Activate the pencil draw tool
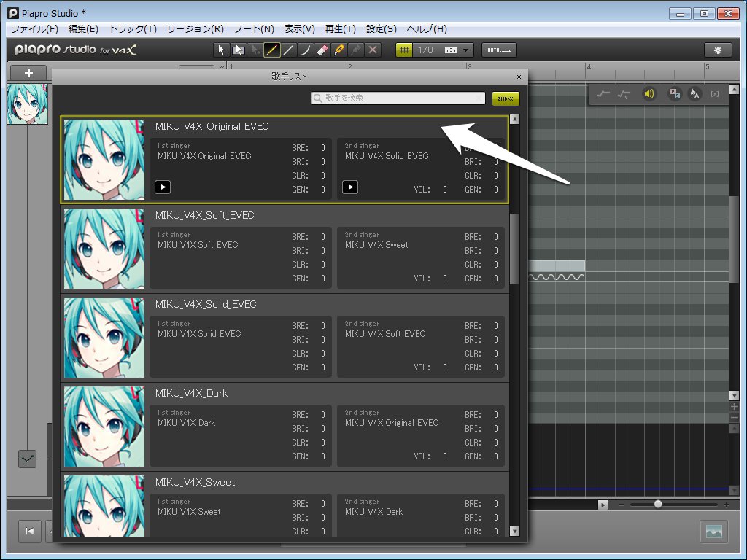The height and width of the screenshot is (560, 747). [x=271, y=50]
